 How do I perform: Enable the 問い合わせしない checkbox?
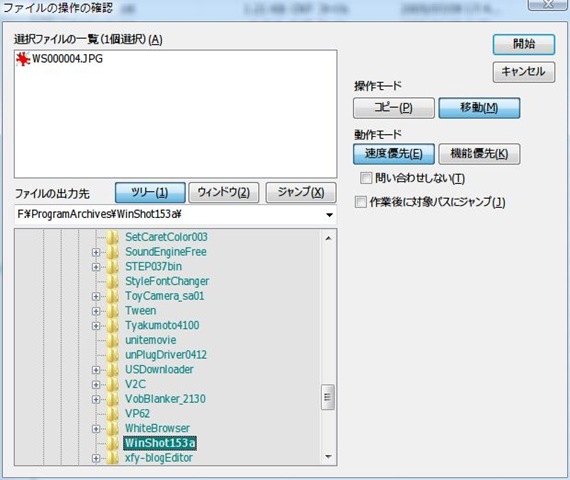pyautogui.click(x=366, y=178)
